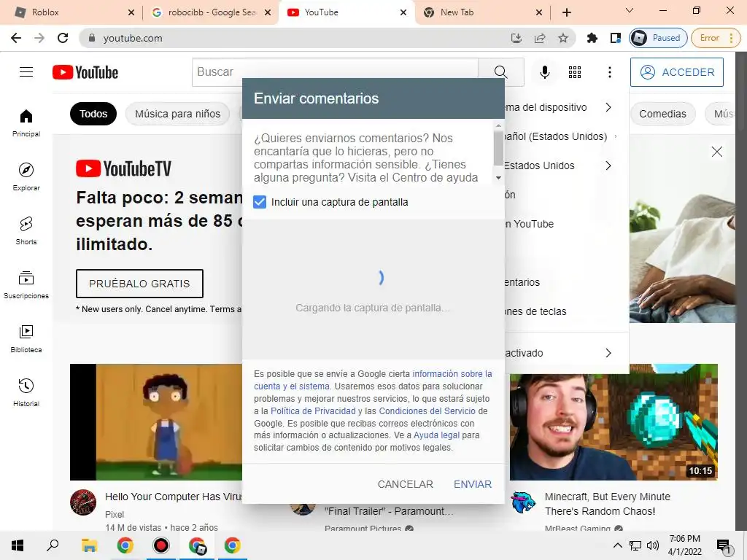The height and width of the screenshot is (560, 747).
Task: Click the install app icon in address bar
Action: point(516,38)
